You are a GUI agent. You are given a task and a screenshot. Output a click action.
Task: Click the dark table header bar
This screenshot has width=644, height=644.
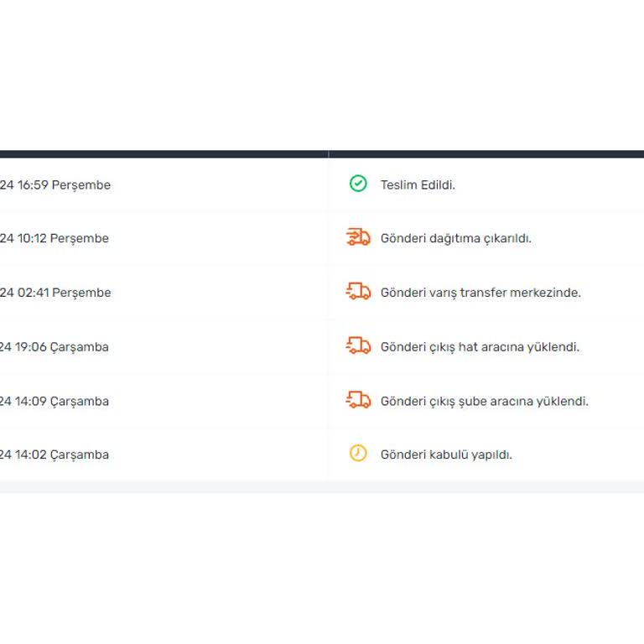[322, 154]
